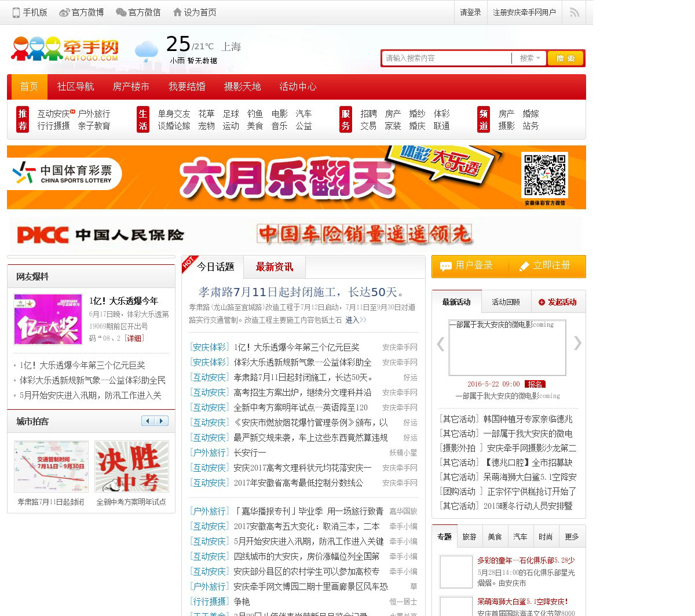695x616 pixels.
Task: Open 招聘 service link
Action: (x=368, y=114)
